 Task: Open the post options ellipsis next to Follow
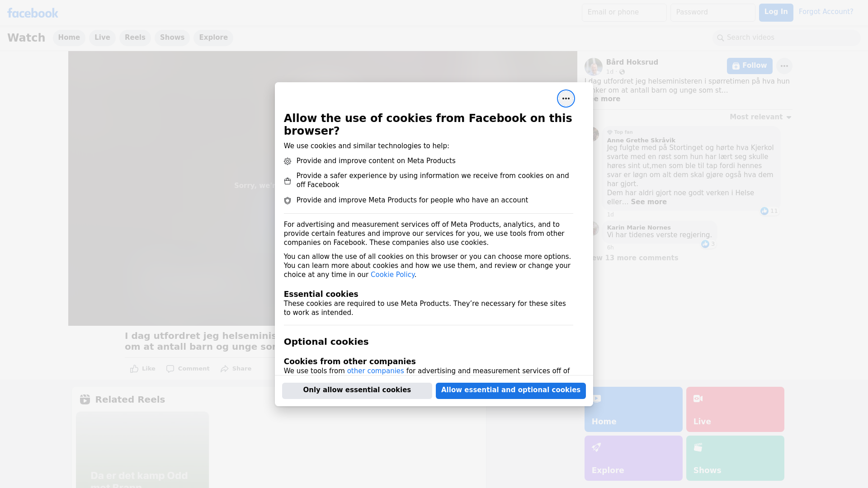(784, 66)
